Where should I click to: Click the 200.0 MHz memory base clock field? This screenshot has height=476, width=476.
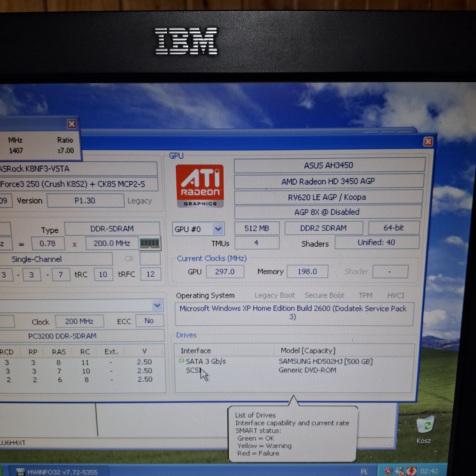pyautogui.click(x=112, y=243)
